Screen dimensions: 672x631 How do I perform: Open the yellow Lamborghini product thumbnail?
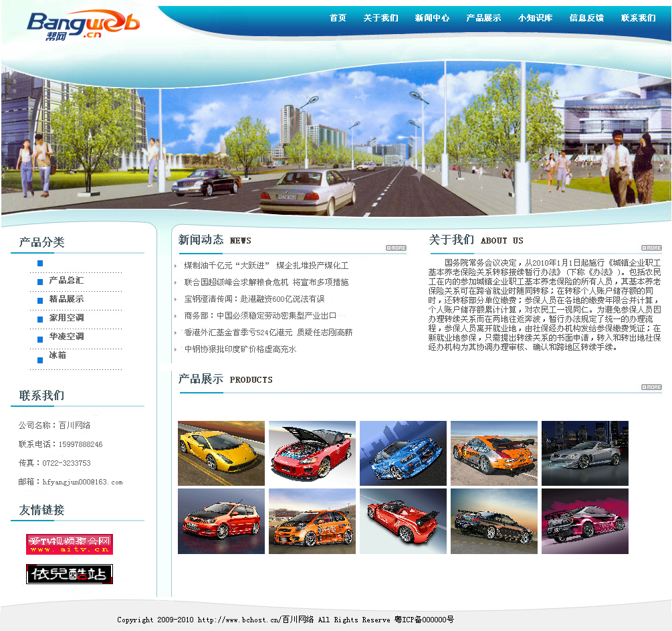[x=221, y=453]
